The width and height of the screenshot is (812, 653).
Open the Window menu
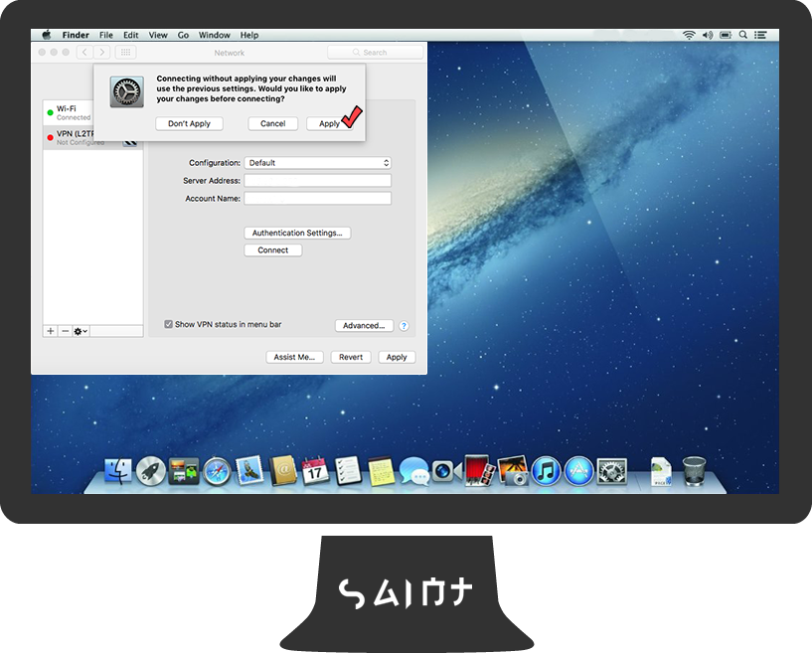tap(214, 35)
